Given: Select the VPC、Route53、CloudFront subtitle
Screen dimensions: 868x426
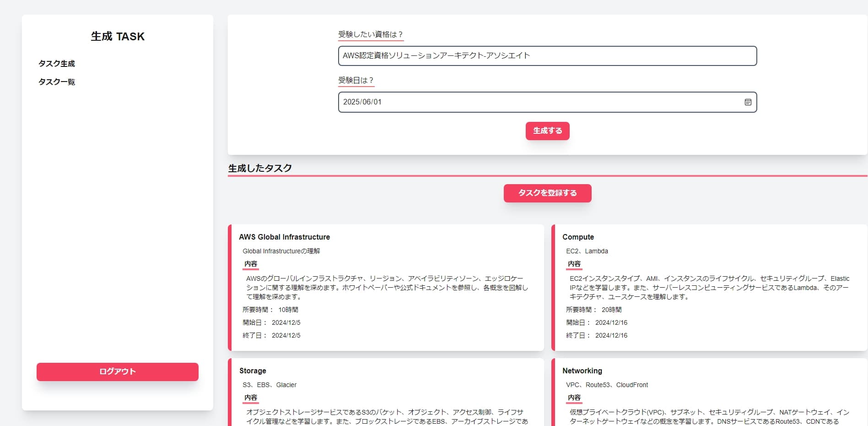Looking at the screenshot, I should 607,385.
